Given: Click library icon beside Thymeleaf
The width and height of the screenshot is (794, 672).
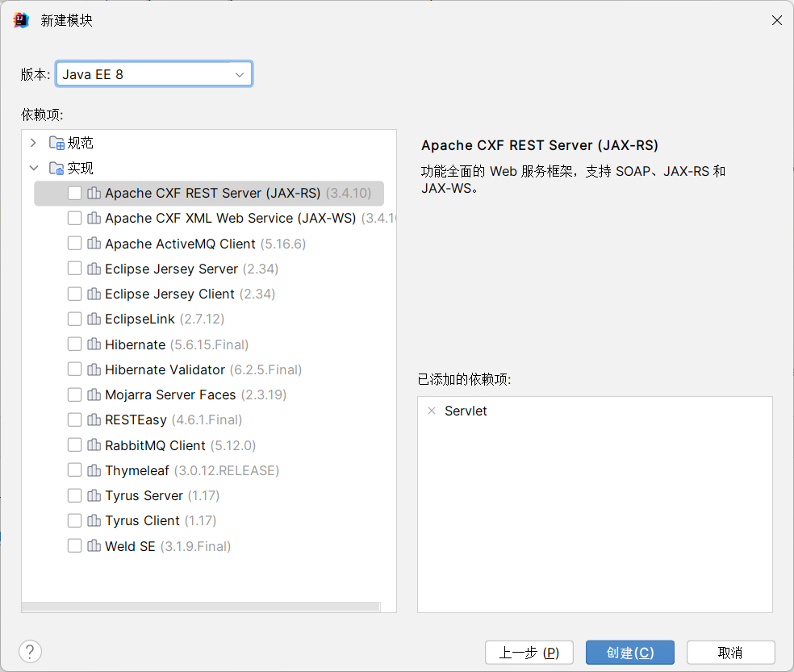Looking at the screenshot, I should 94,470.
